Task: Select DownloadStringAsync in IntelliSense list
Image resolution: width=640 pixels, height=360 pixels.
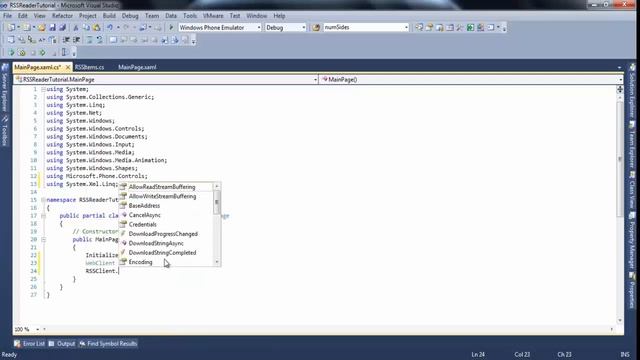Action: 156,243
